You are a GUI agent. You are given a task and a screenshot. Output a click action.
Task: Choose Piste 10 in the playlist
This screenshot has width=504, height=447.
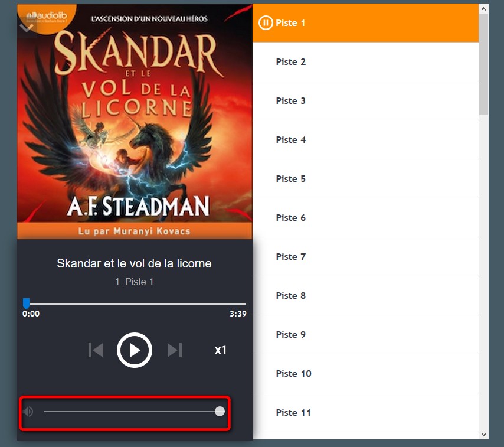point(365,374)
